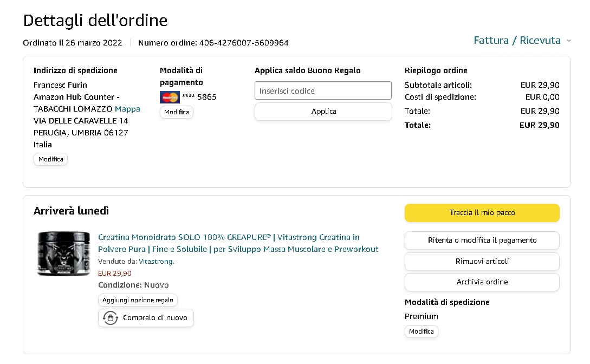Click Modifica under payment method

click(177, 112)
